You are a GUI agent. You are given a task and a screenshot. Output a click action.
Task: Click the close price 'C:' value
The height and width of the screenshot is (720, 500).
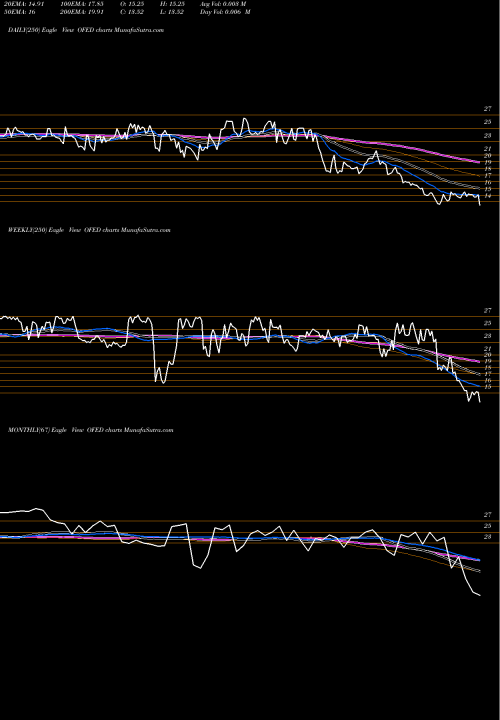(133, 12)
